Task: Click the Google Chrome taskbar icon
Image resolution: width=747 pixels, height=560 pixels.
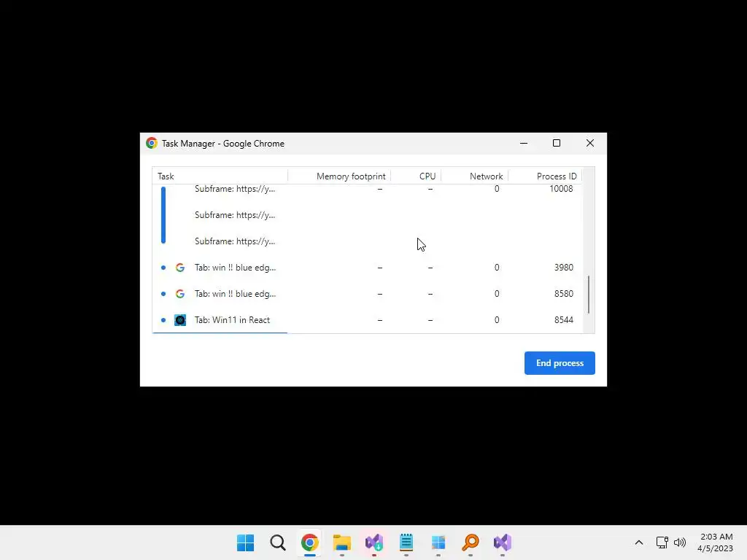Action: (x=309, y=542)
